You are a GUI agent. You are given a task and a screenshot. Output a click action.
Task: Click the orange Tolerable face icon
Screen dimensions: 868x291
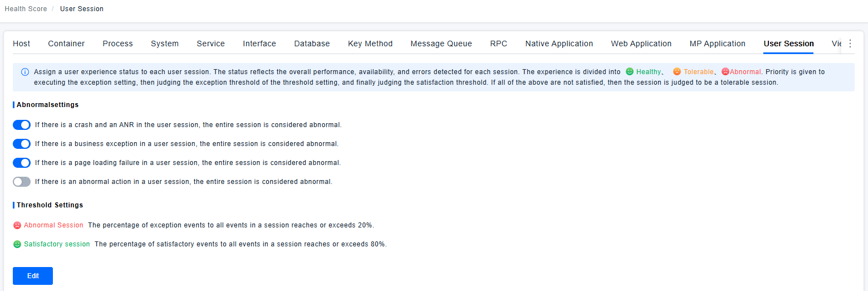[x=676, y=72]
